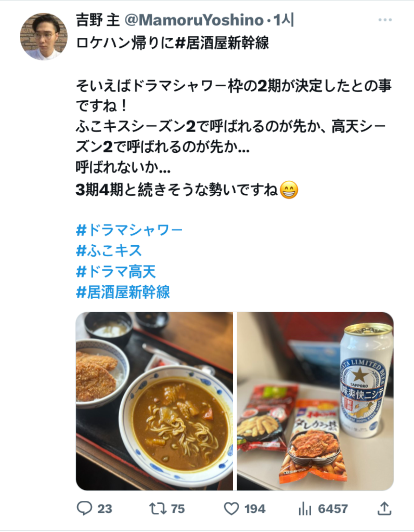Open the share upload icon
This screenshot has height=532, width=414.
[x=384, y=508]
